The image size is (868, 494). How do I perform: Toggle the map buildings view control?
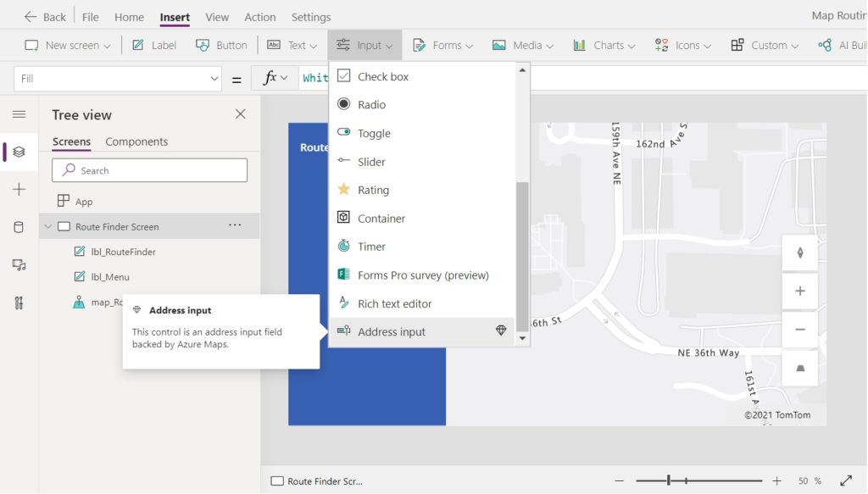click(799, 368)
